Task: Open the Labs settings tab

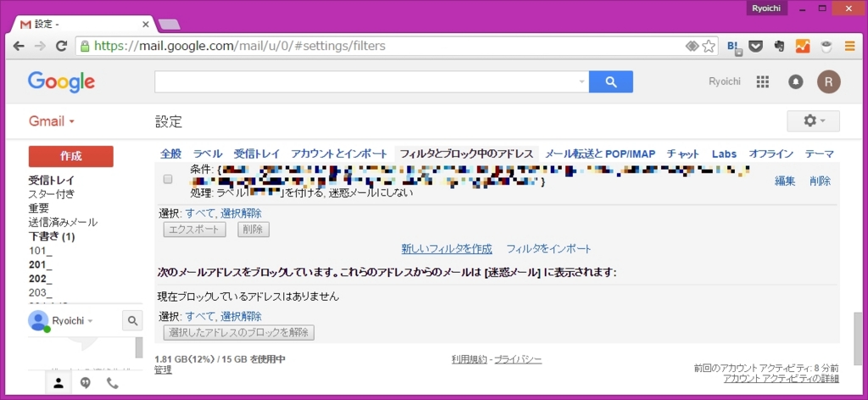Action: pos(724,153)
